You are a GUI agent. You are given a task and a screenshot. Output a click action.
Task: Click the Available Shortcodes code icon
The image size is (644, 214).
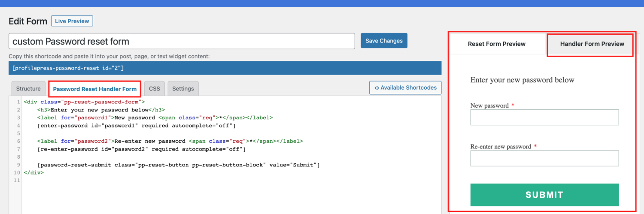click(377, 87)
